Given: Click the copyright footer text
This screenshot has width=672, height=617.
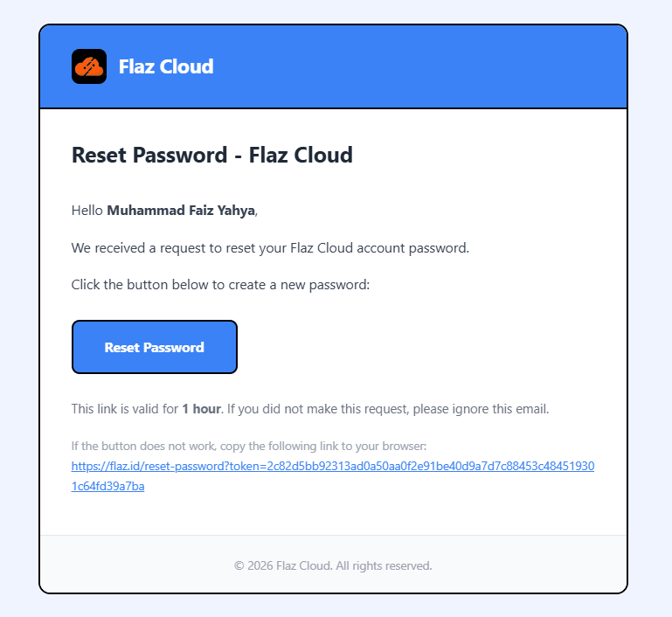Looking at the screenshot, I should pyautogui.click(x=333, y=565).
